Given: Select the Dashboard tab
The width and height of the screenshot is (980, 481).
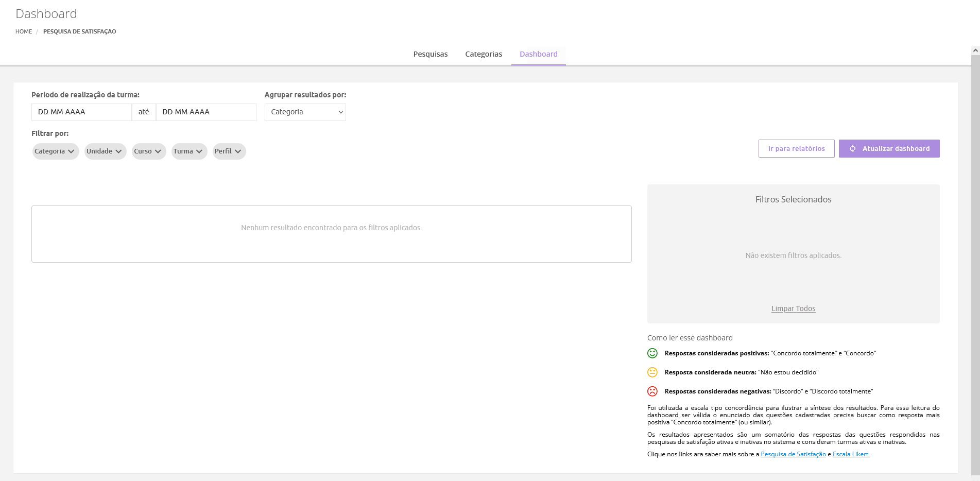Looking at the screenshot, I should pos(538,54).
